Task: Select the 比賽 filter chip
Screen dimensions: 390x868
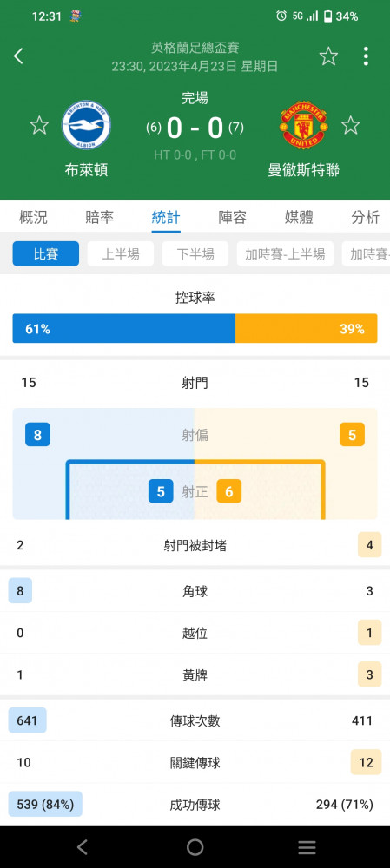Action: (x=46, y=254)
